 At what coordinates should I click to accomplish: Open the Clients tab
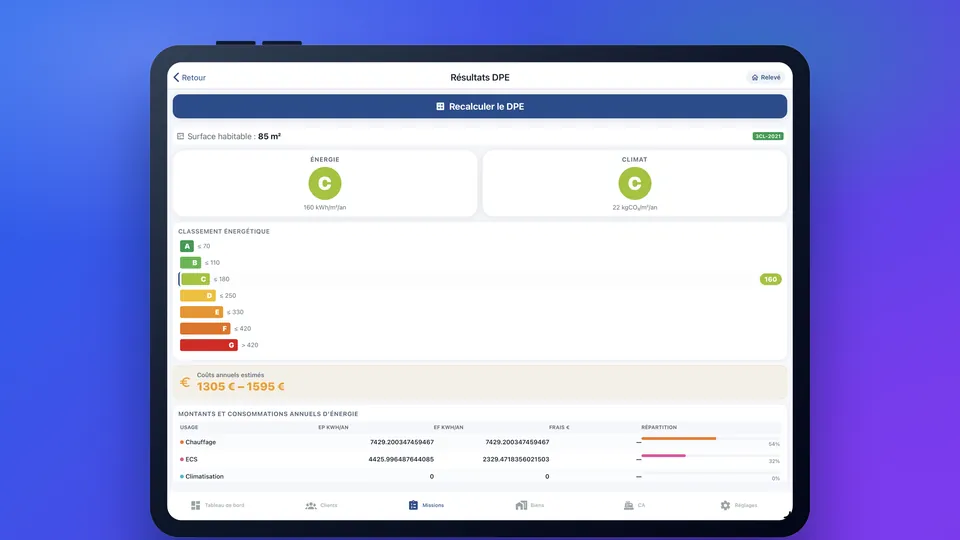321,505
